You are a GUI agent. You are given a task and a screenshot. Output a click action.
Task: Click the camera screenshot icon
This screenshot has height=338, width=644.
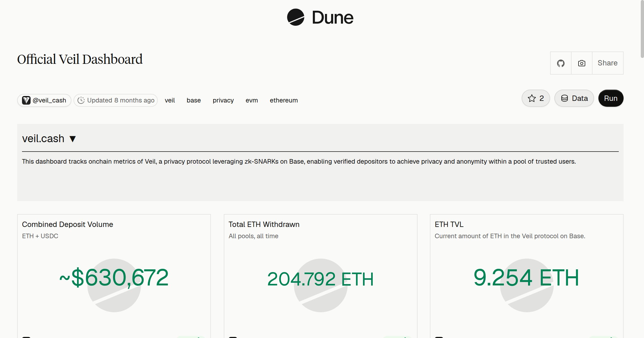click(x=582, y=63)
